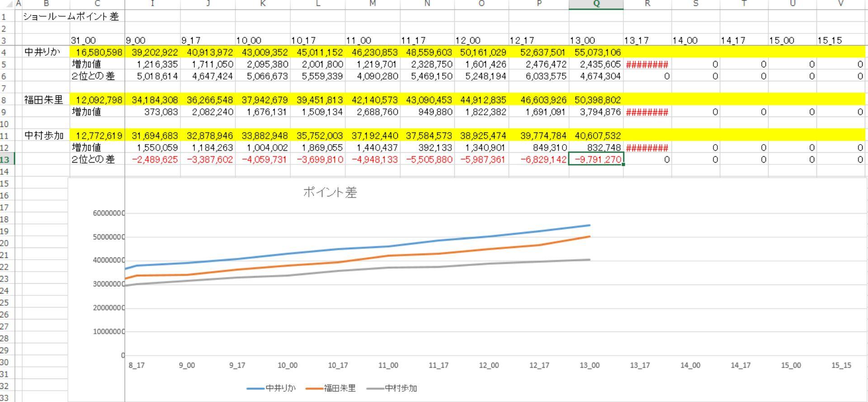Select row 13 header
The image size is (868, 402).
(7, 159)
